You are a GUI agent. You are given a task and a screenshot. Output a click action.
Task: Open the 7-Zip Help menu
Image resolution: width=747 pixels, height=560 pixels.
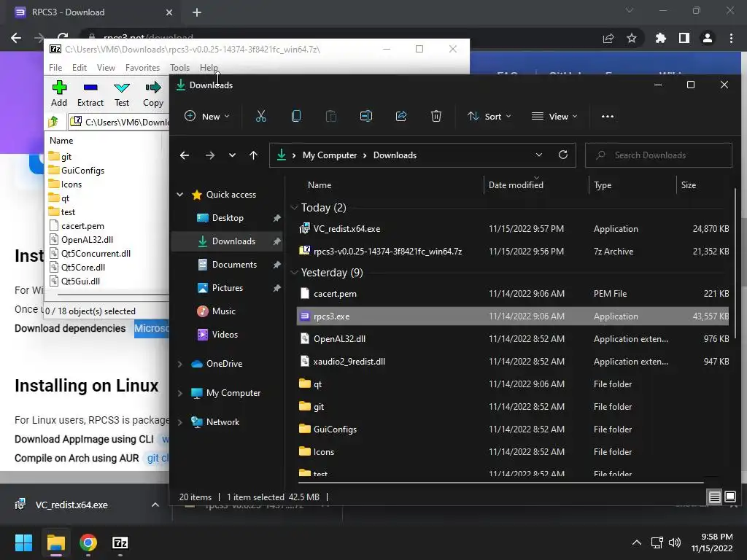pyautogui.click(x=209, y=68)
